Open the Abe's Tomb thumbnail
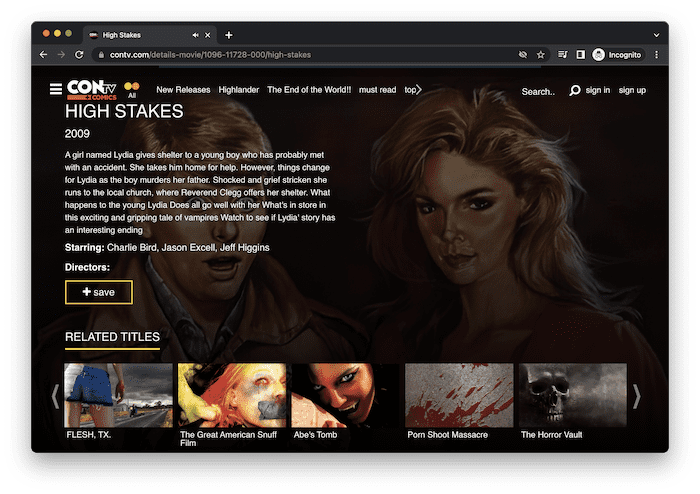Screen dimensions: 700x494 (x=345, y=395)
